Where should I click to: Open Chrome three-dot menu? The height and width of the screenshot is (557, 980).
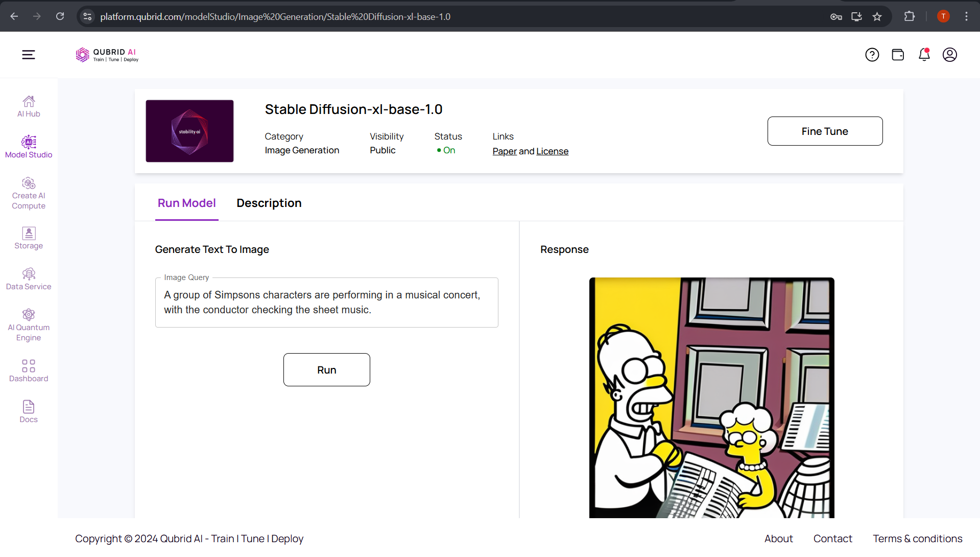coord(966,16)
